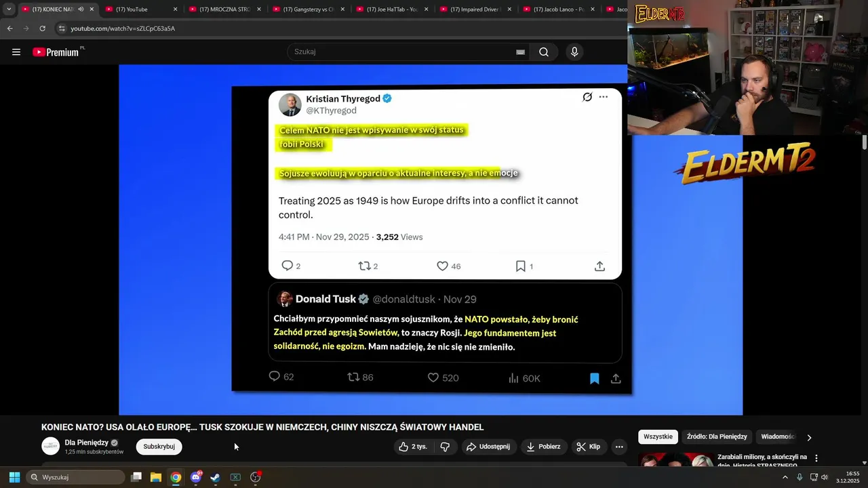Click the page scrollbar thumb on the right edge
This screenshot has width=868, height=488.
865,142
